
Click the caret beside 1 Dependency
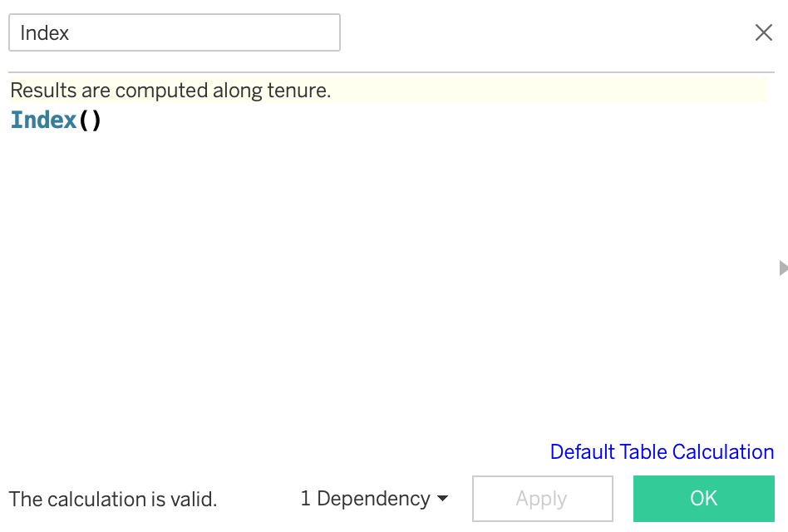point(442,499)
